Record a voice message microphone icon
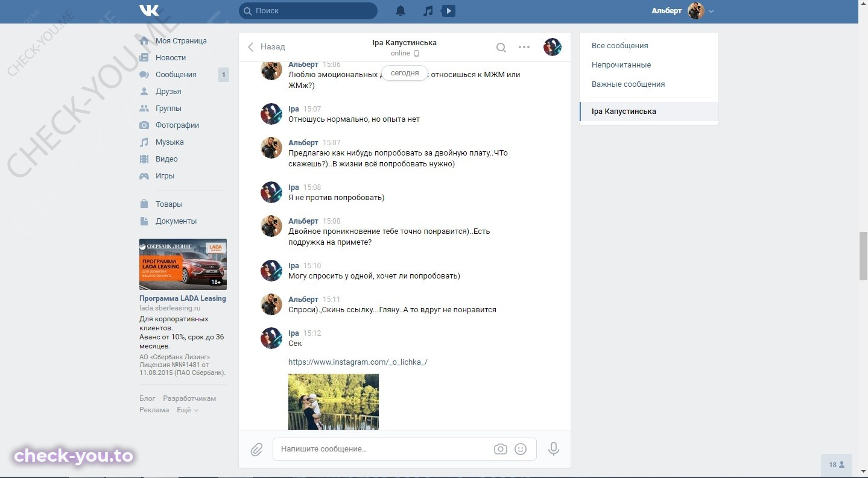The height and width of the screenshot is (478, 868). [553, 449]
